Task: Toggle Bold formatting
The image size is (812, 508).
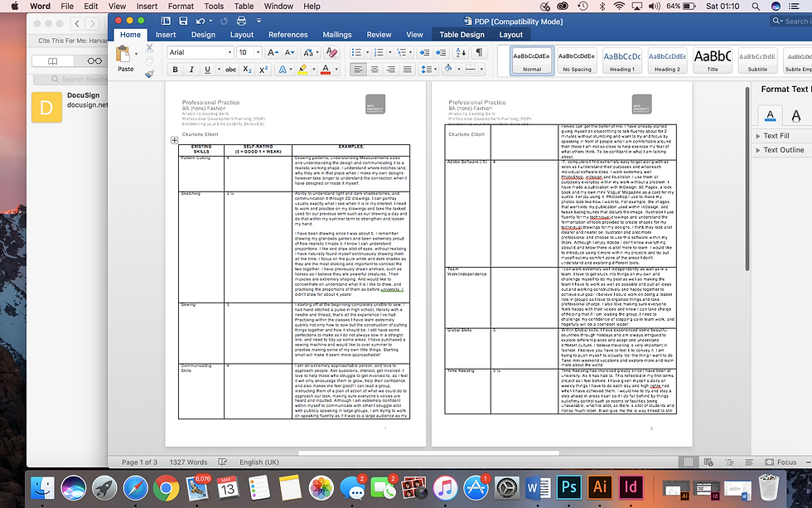Action: pyautogui.click(x=175, y=70)
